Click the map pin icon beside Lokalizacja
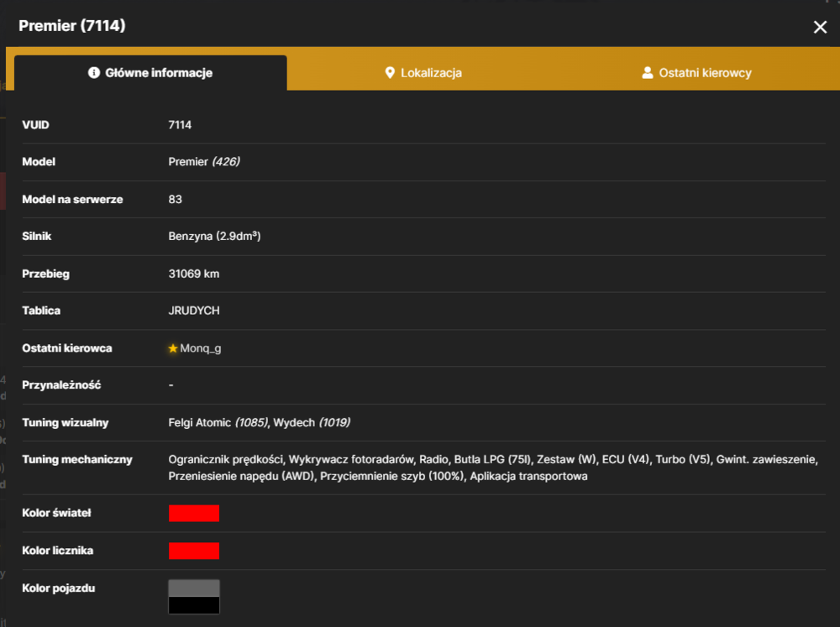This screenshot has height=627, width=840. point(390,73)
